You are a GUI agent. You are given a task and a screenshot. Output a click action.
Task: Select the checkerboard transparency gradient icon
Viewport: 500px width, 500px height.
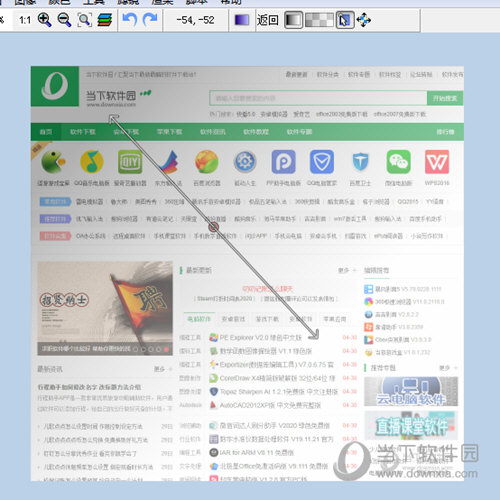[319, 20]
